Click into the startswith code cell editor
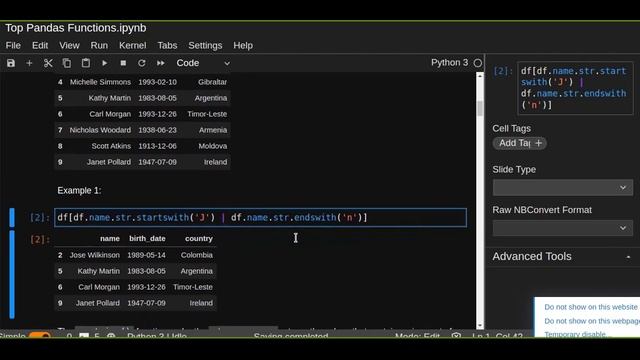 tap(260, 218)
